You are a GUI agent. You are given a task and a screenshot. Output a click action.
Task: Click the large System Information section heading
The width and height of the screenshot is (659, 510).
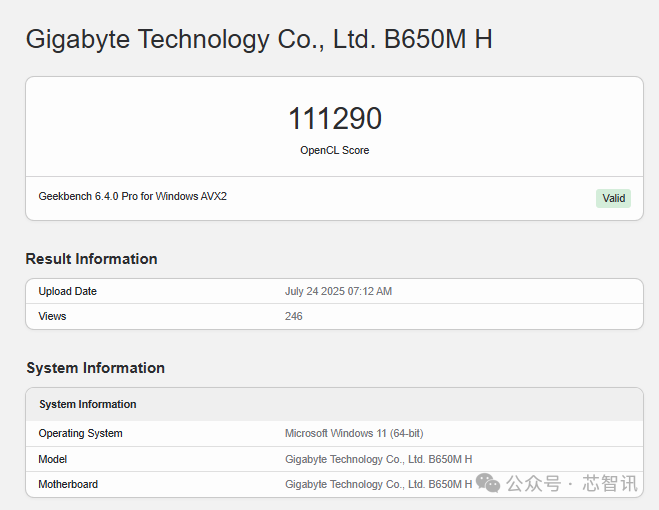[x=95, y=368]
